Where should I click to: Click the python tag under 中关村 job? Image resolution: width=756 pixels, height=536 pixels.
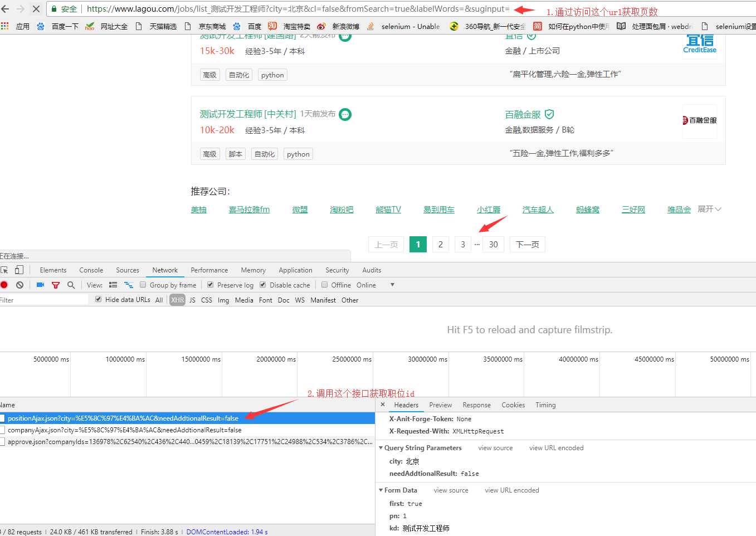(298, 154)
